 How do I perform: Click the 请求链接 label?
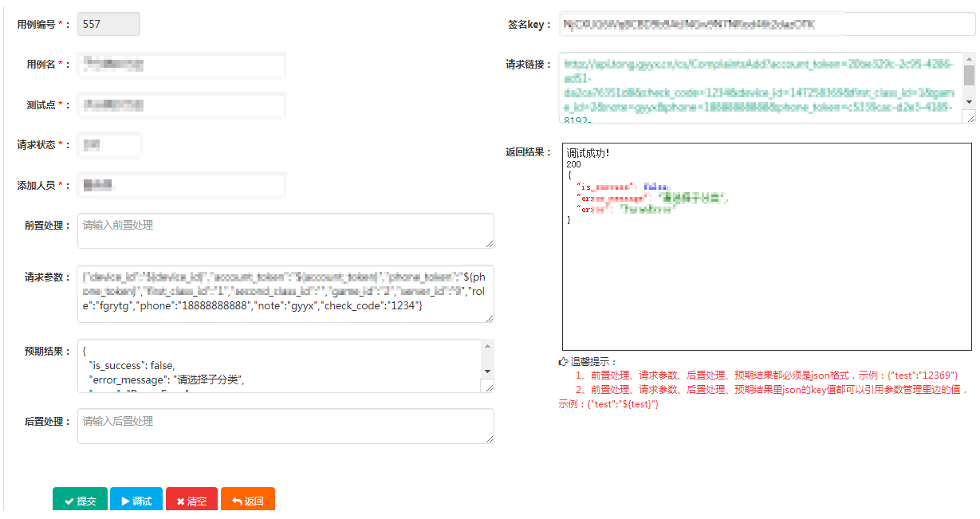(529, 65)
